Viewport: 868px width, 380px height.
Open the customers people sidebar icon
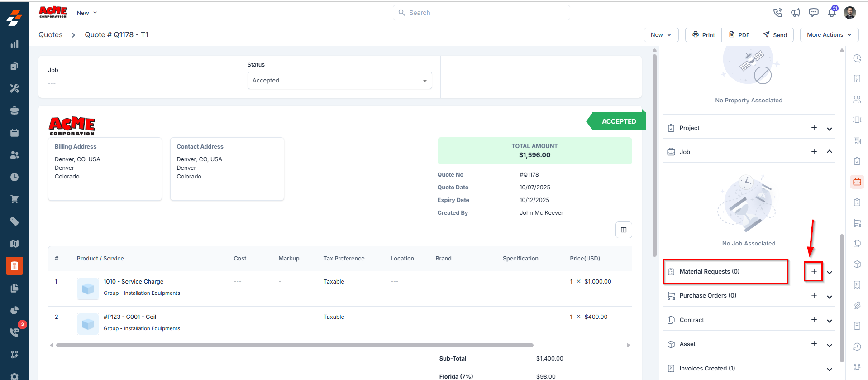click(x=14, y=155)
